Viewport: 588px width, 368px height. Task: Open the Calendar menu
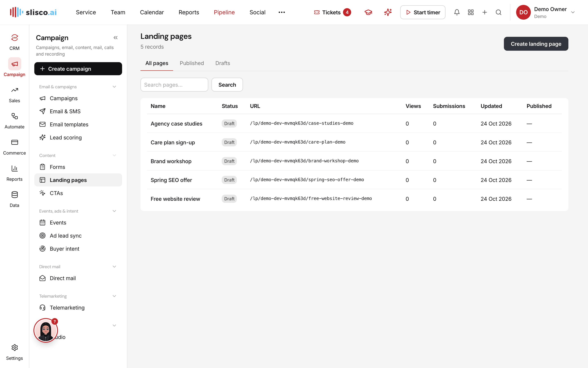[x=152, y=12]
